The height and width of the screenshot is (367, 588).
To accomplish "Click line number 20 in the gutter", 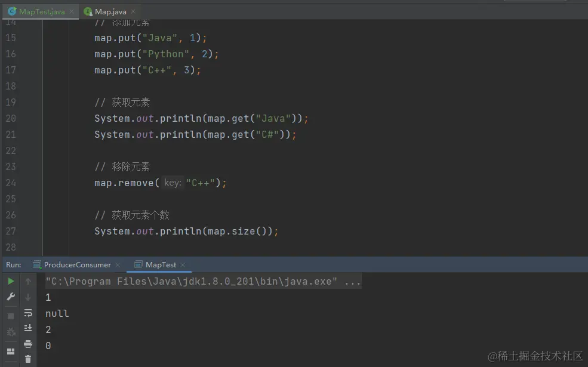I will [11, 119].
